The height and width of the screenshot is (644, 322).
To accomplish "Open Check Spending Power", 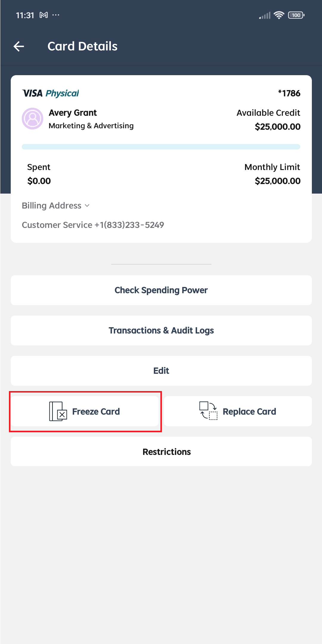I will click(161, 290).
